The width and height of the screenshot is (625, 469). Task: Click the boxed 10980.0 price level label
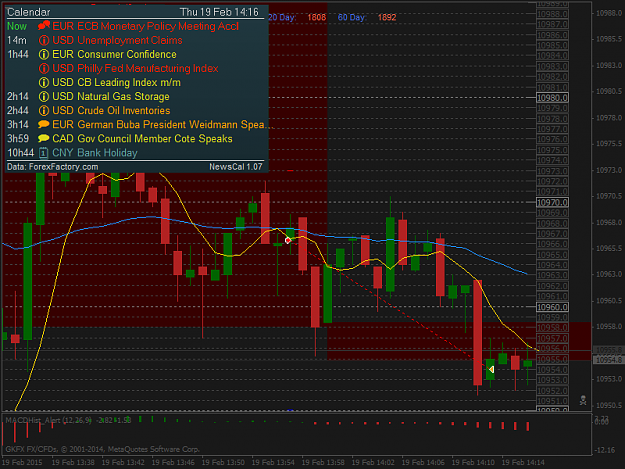click(552, 98)
